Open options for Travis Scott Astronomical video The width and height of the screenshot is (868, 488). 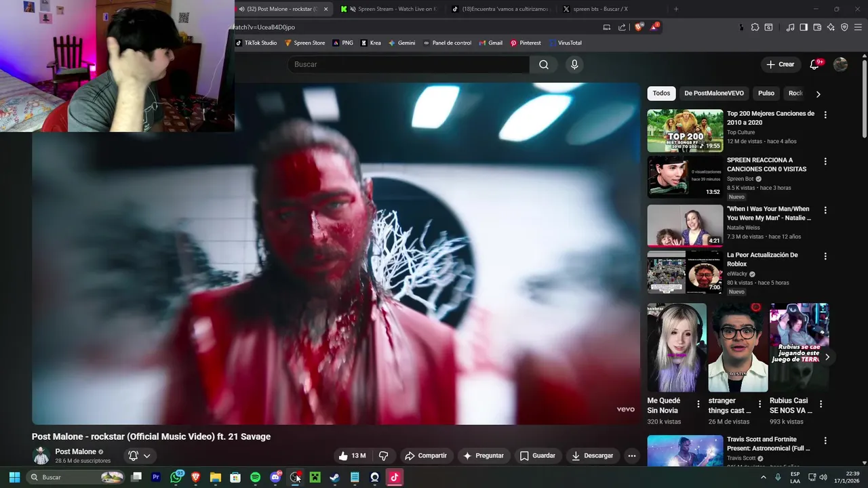pos(825,441)
